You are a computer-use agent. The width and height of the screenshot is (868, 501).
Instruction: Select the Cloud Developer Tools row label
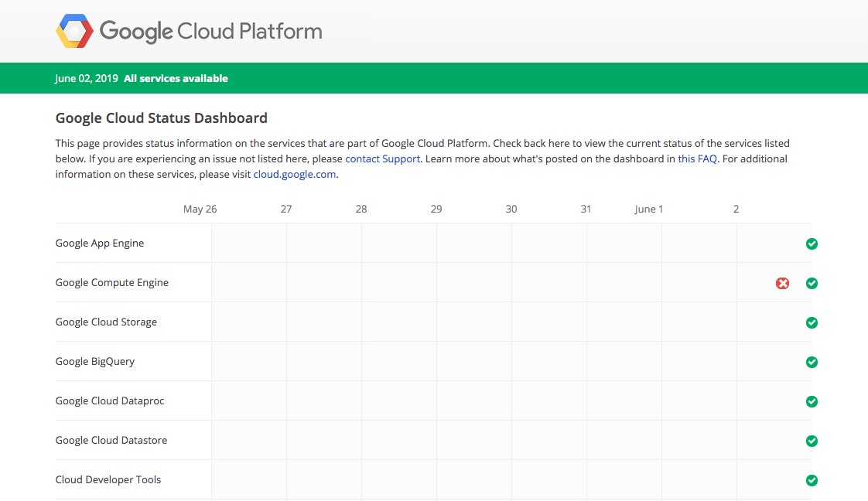click(108, 479)
